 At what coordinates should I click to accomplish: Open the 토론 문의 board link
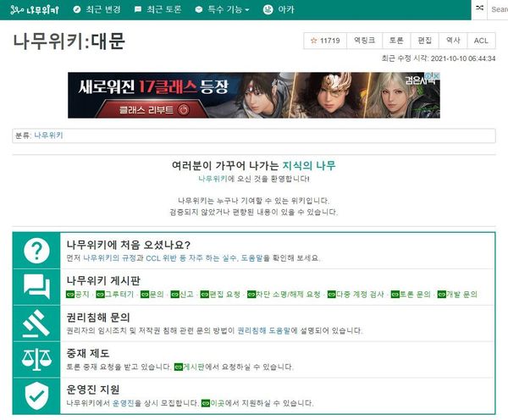(411, 294)
